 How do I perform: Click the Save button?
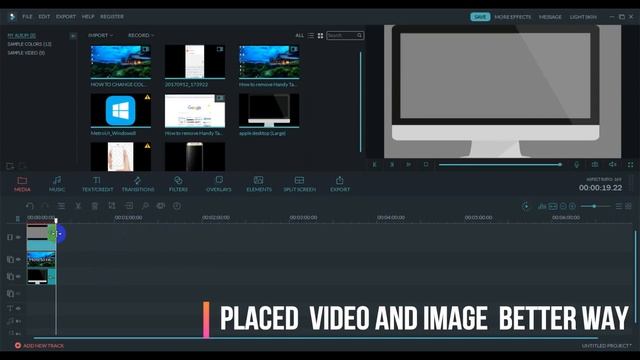(480, 17)
